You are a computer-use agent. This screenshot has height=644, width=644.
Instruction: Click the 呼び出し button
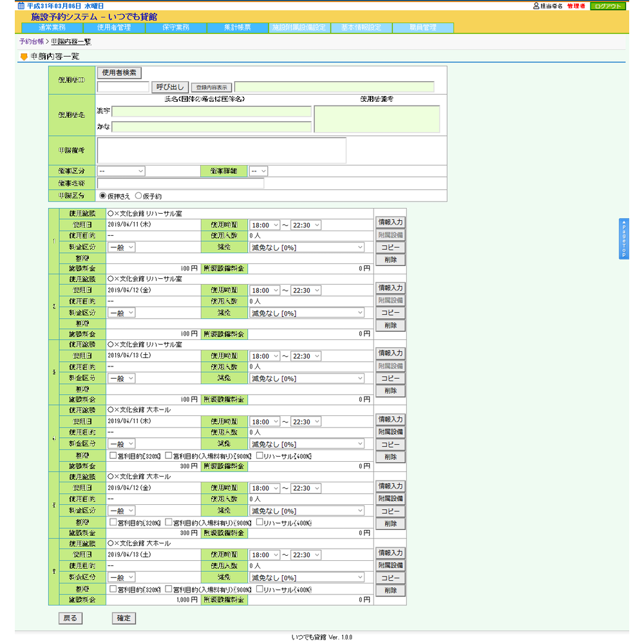tap(170, 87)
